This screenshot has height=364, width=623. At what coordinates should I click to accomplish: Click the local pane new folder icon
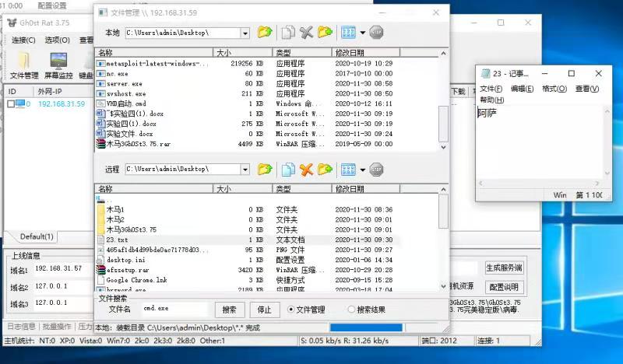325,32
